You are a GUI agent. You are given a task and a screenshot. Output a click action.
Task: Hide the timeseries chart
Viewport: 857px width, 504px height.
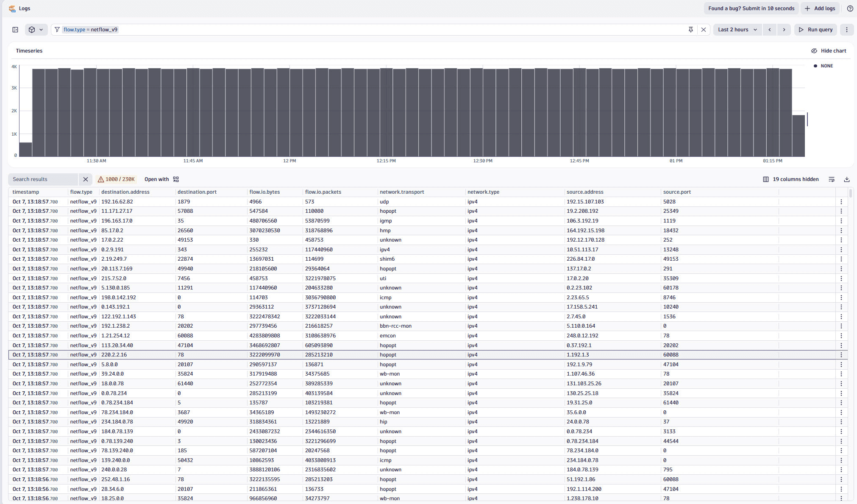point(828,50)
